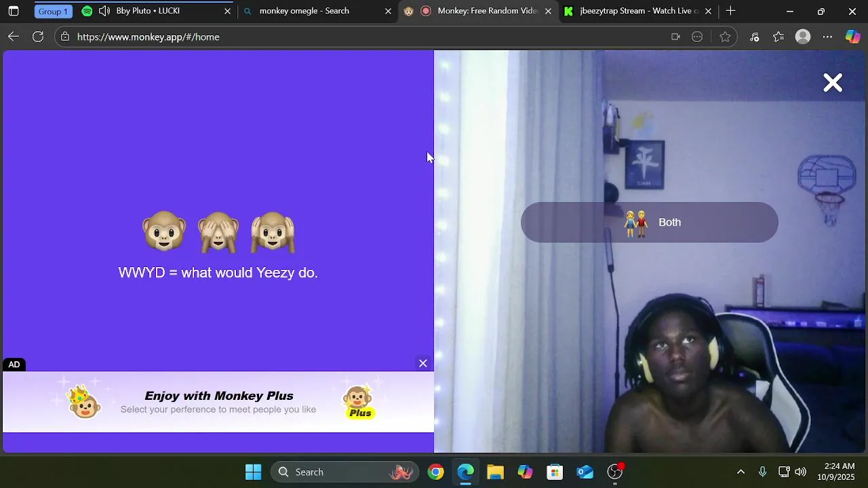Open network settings tray icon
The image size is (868, 488).
tap(784, 472)
